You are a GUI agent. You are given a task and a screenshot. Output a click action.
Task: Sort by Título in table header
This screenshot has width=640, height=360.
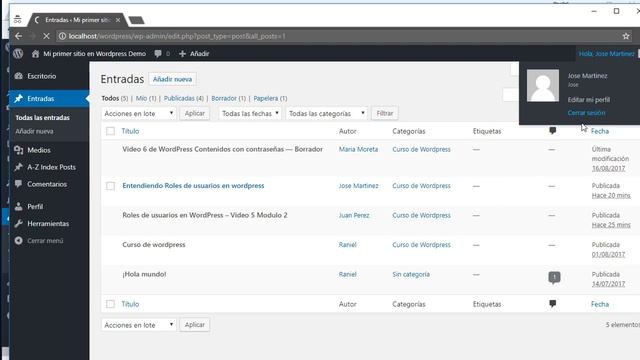[x=130, y=131]
